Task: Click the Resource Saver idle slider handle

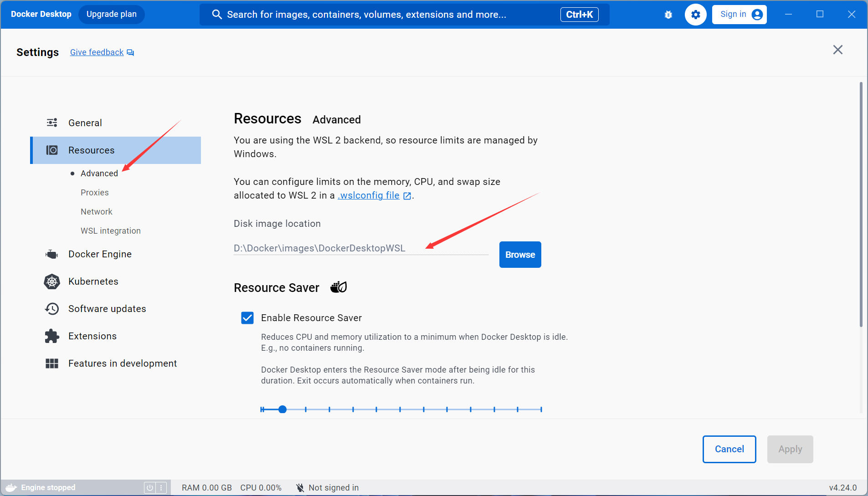Action: point(282,409)
